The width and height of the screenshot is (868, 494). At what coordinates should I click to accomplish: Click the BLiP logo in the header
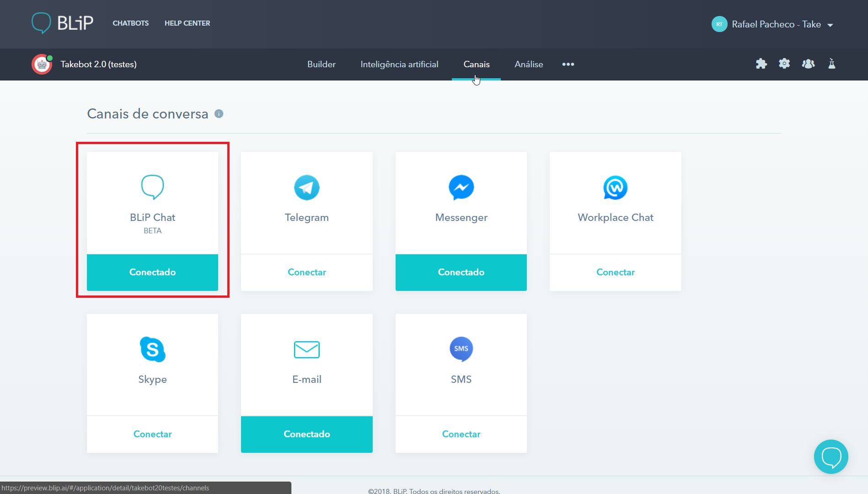pos(62,23)
